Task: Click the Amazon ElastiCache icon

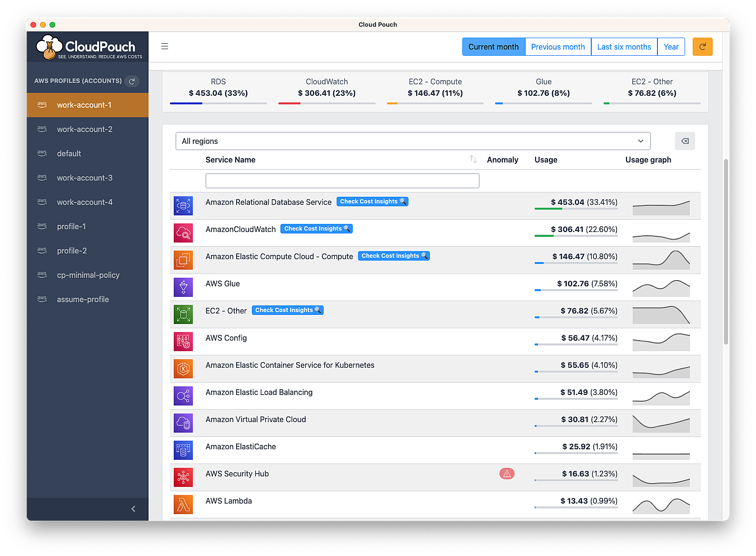Action: coord(183,450)
